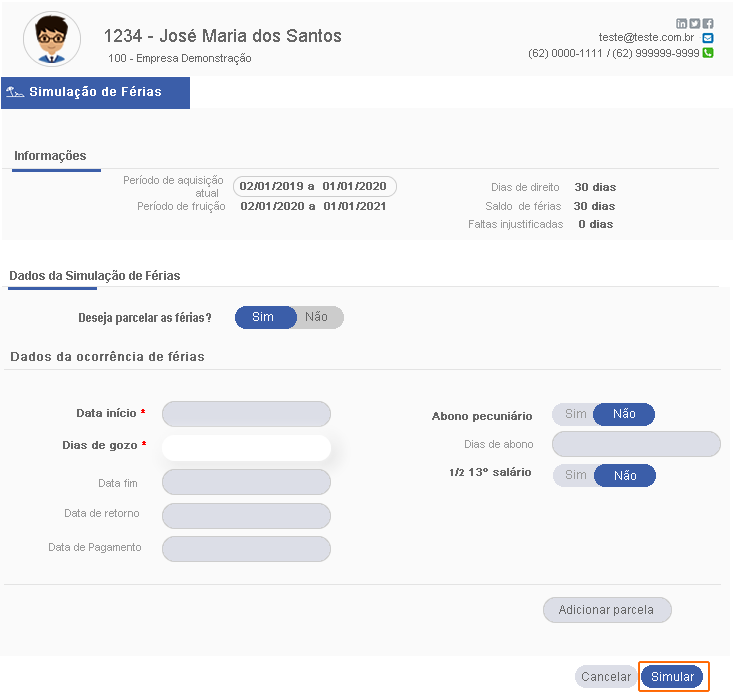Click the Adicionar parcela button

(x=606, y=610)
